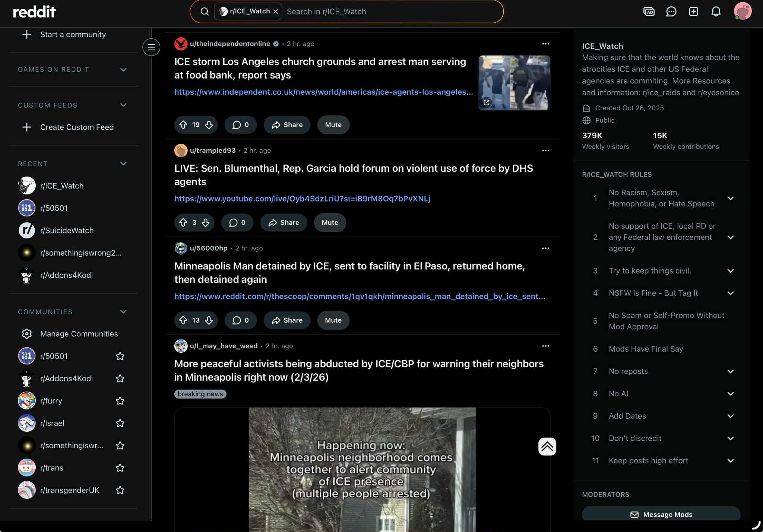
Task: Click the scroll-to-top double arrow button
Action: tap(547, 446)
